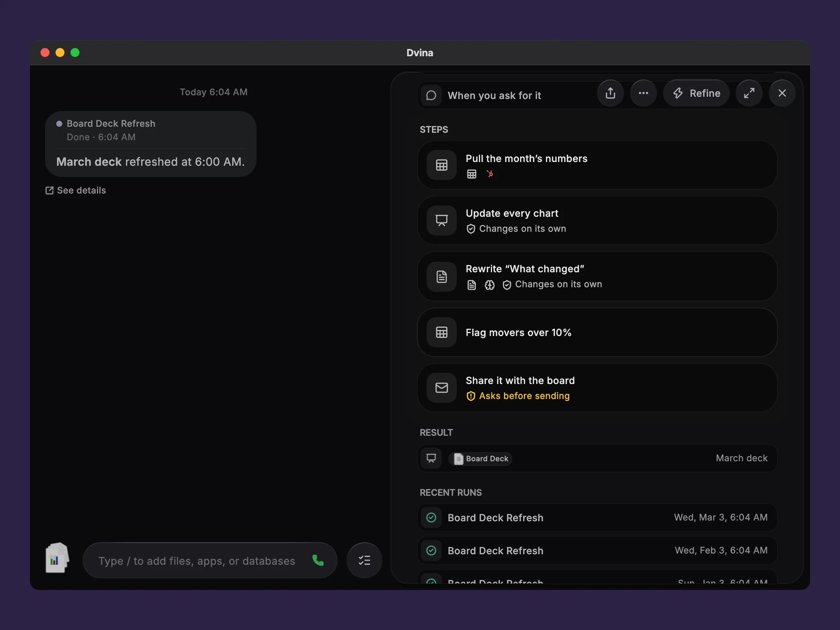Screen dimensions: 840x630
Task: Open the task checklist button
Action: coord(364,561)
